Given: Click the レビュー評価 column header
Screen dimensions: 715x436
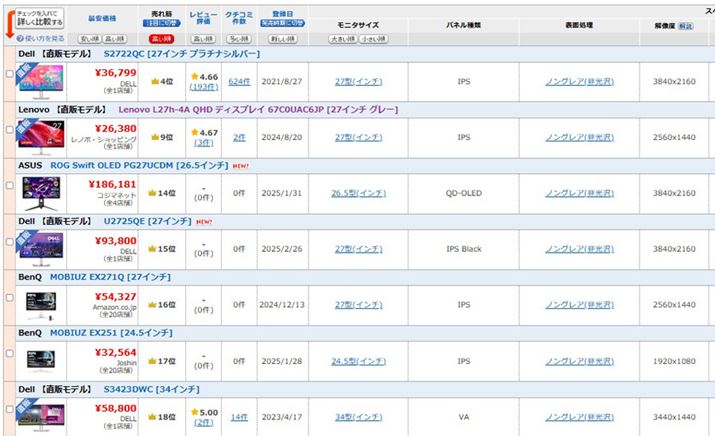Looking at the screenshot, I should (203, 18).
